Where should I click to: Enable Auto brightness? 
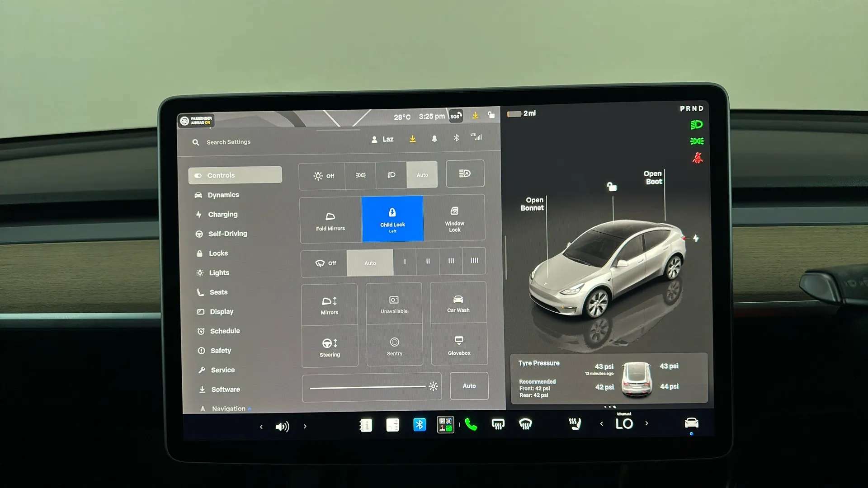click(x=469, y=386)
